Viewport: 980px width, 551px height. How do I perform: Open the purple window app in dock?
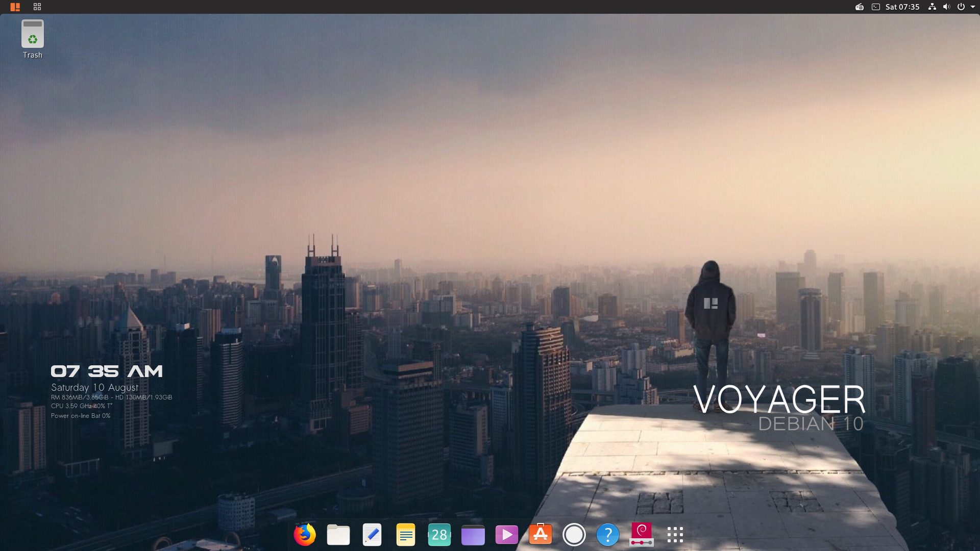tap(473, 535)
